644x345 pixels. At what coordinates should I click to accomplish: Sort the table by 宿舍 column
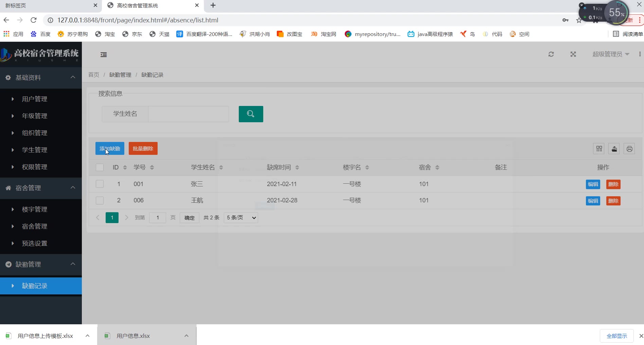click(437, 167)
